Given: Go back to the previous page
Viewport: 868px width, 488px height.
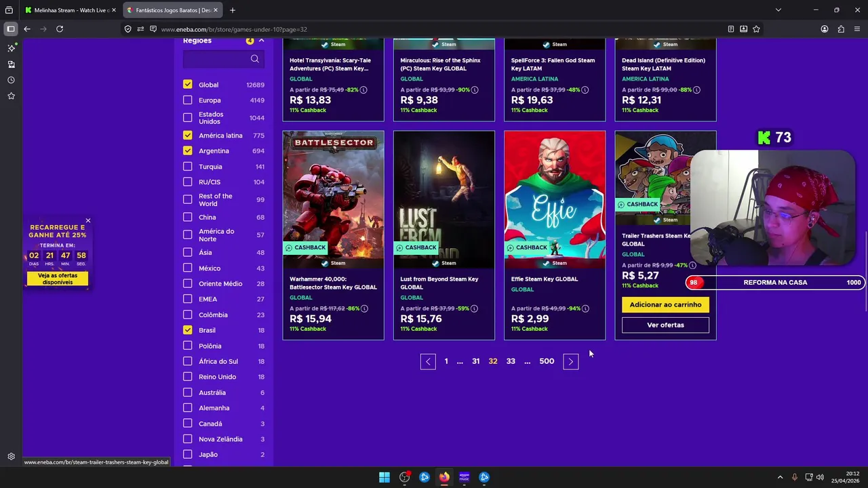Looking at the screenshot, I should click(27, 29).
